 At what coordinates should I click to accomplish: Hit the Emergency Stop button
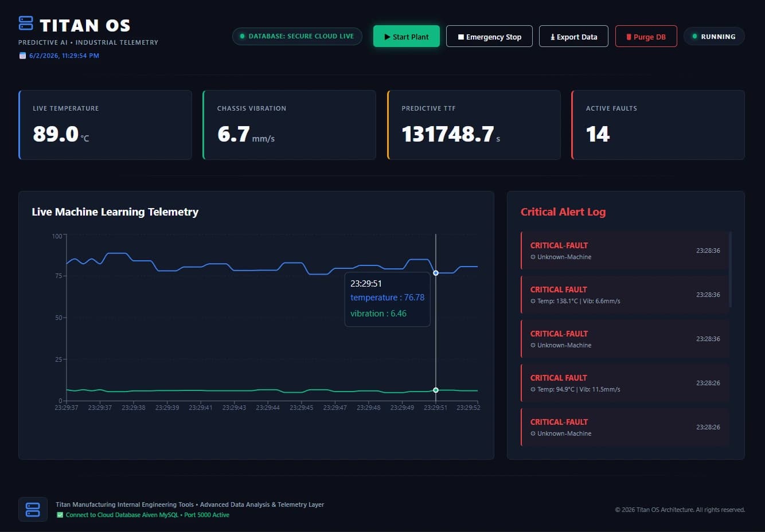489,36
